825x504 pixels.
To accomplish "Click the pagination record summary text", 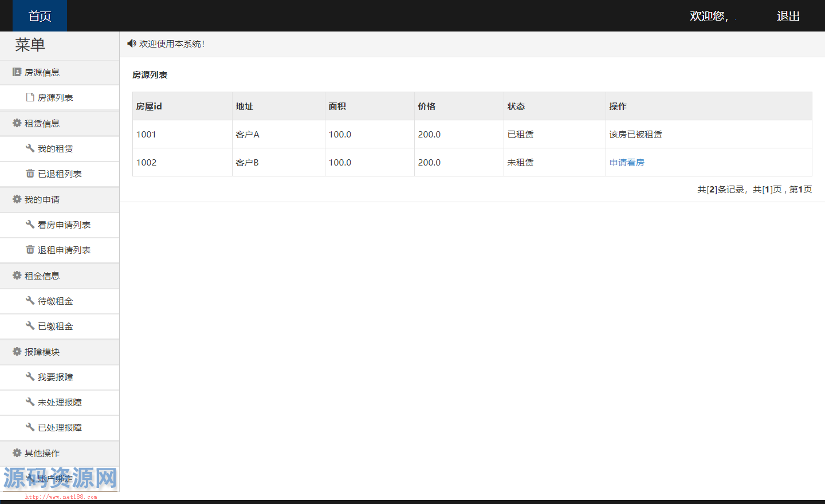I will pos(755,190).
